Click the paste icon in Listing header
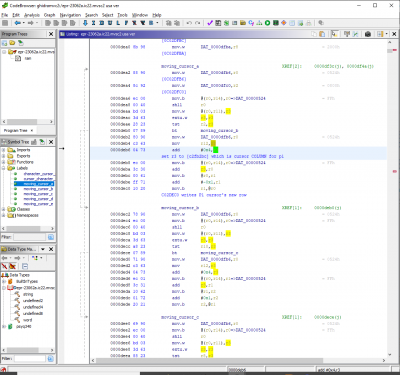Screen dimensions: 400x375 (x=322, y=34)
